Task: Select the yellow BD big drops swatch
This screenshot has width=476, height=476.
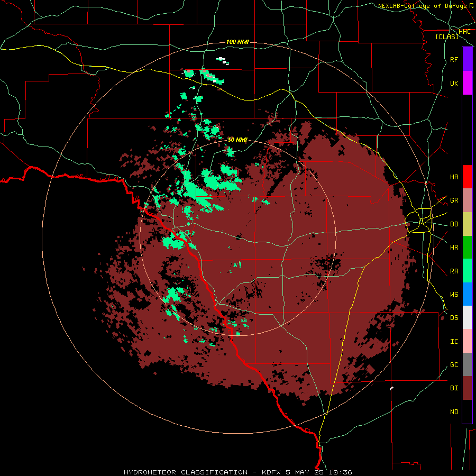Action: pos(467,224)
